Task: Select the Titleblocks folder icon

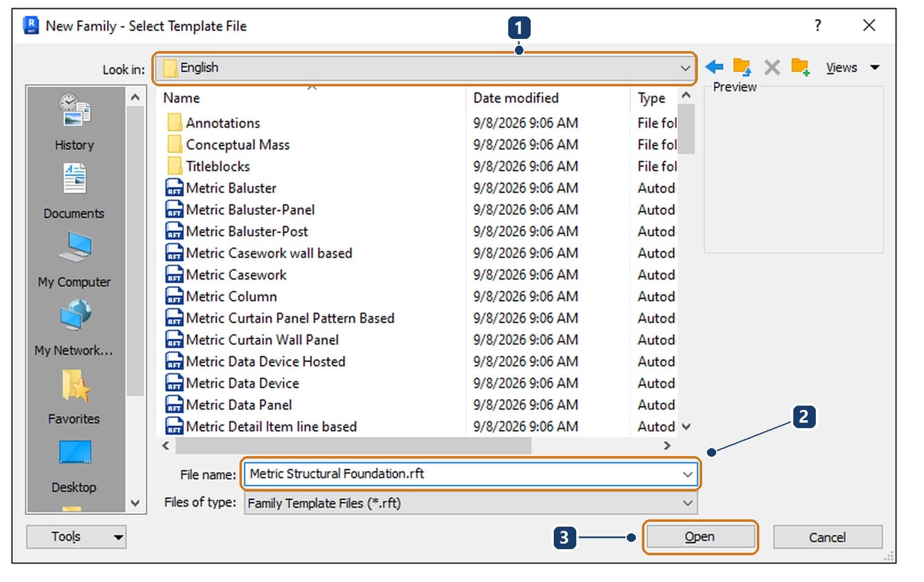Action: tap(174, 165)
